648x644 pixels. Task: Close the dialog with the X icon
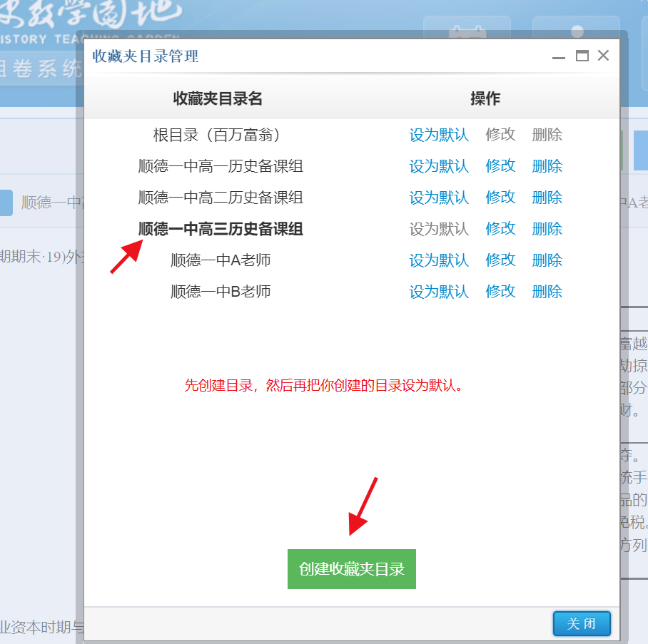(603, 56)
